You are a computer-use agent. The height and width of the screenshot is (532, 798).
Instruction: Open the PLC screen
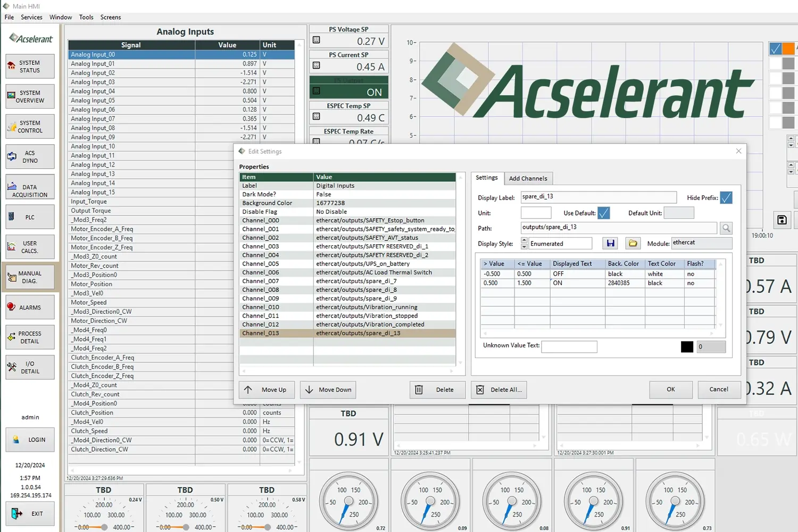pos(30,217)
